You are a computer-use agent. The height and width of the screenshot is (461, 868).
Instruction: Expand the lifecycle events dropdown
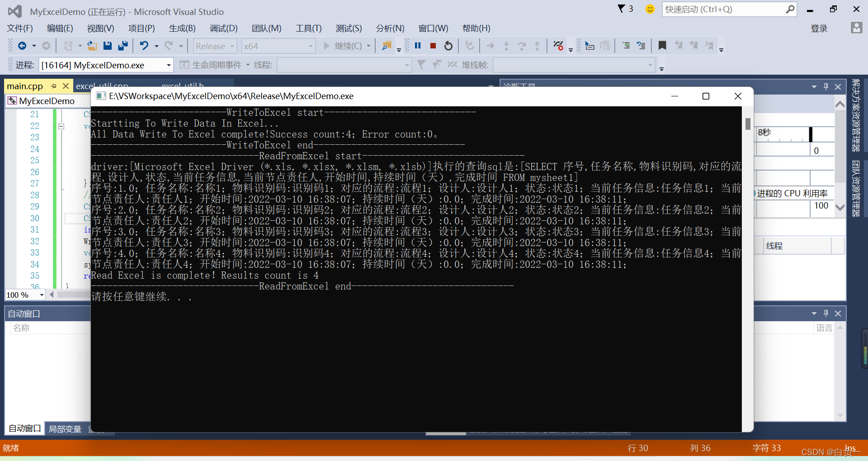tap(248, 65)
